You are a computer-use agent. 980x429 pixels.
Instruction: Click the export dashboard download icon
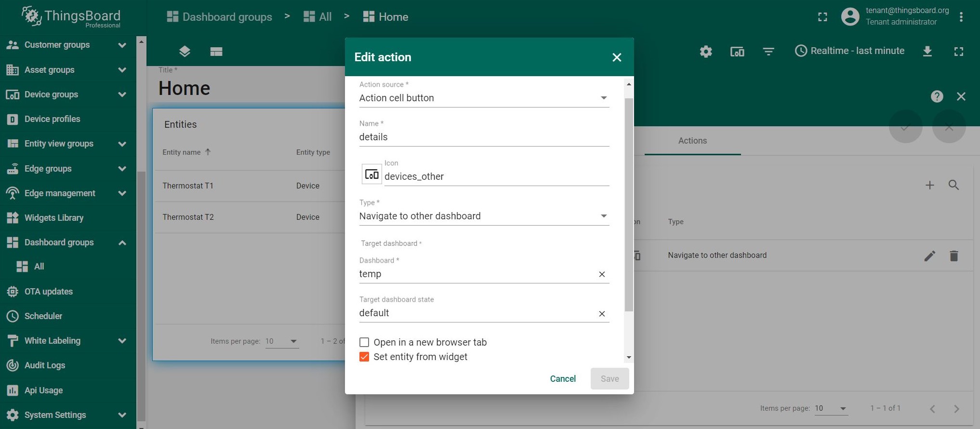[x=927, y=51]
